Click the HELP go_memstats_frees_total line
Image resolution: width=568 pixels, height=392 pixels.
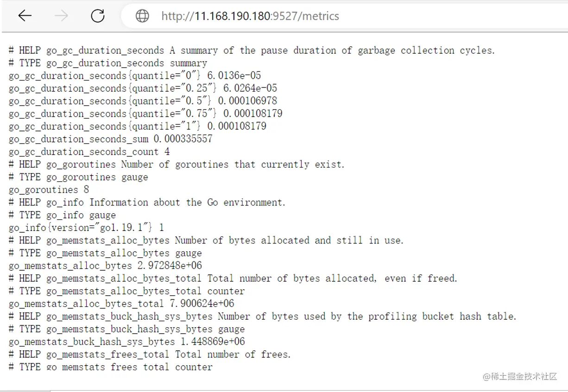click(150, 355)
